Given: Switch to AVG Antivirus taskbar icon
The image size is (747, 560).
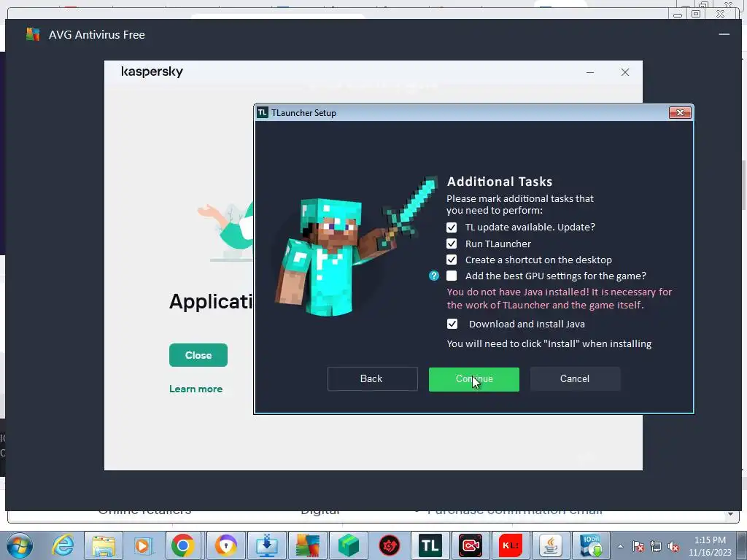Looking at the screenshot, I should click(x=308, y=545).
